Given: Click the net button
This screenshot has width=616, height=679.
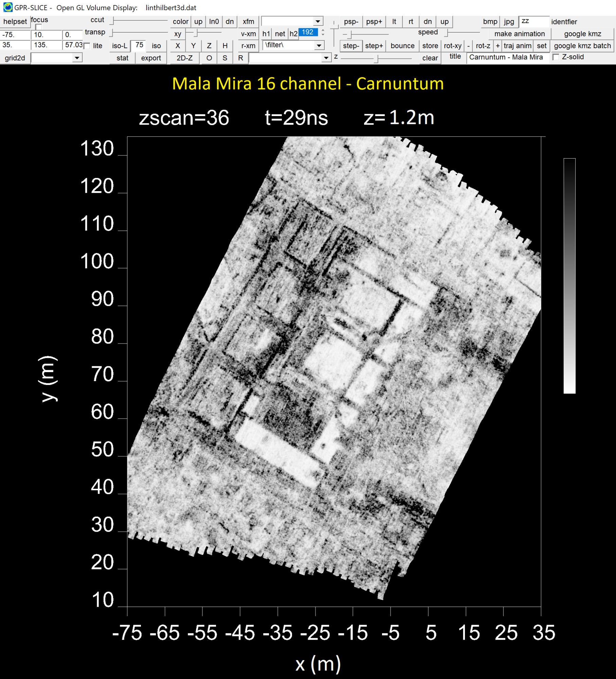Looking at the screenshot, I should [x=280, y=34].
